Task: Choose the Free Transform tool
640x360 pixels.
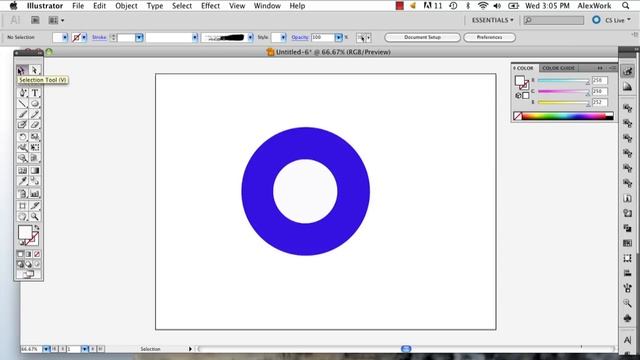Action: [x=35, y=147]
